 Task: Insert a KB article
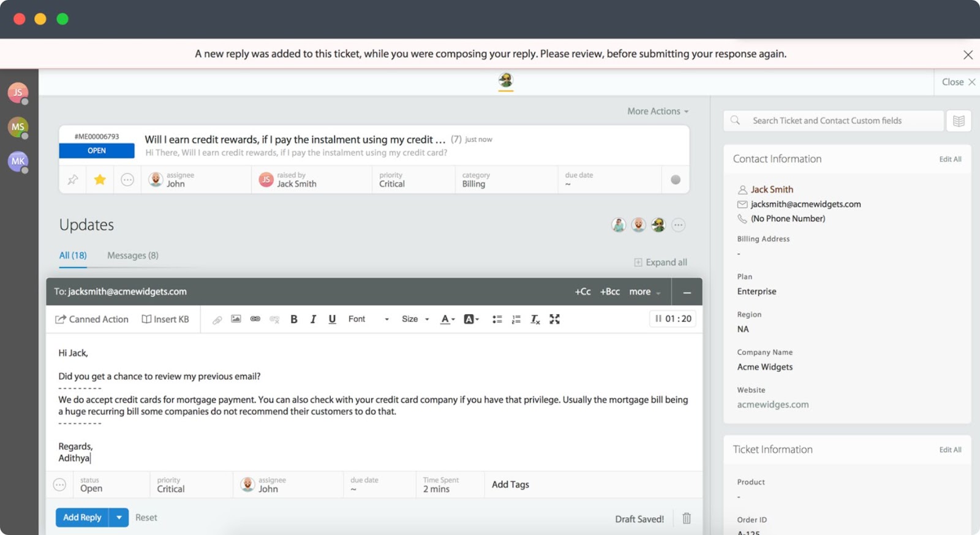tap(165, 319)
